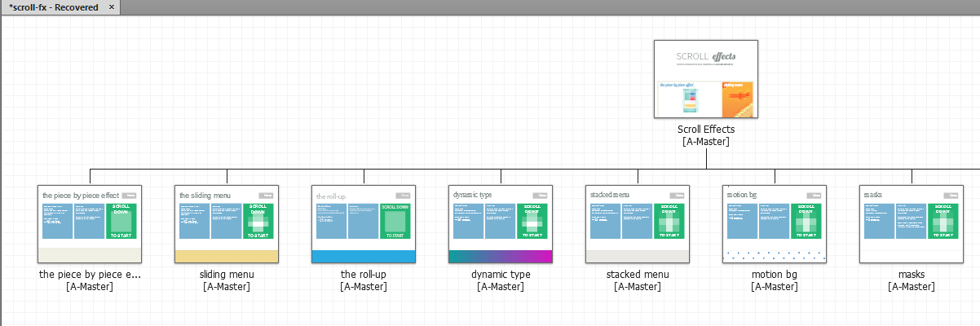Click the 'Scroll Effects' page name label
Screen dimensions: 980x326
pos(706,130)
